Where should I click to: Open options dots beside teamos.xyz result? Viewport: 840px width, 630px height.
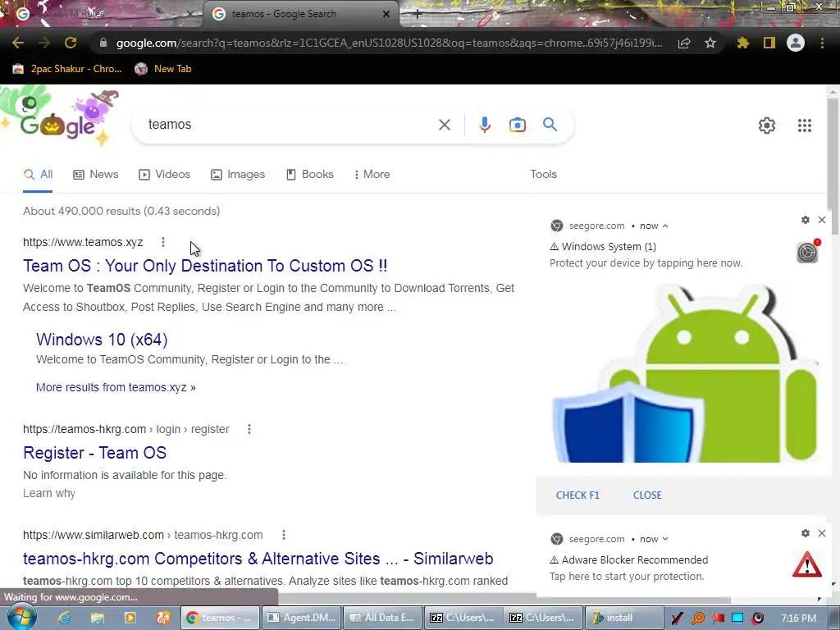pos(163,242)
